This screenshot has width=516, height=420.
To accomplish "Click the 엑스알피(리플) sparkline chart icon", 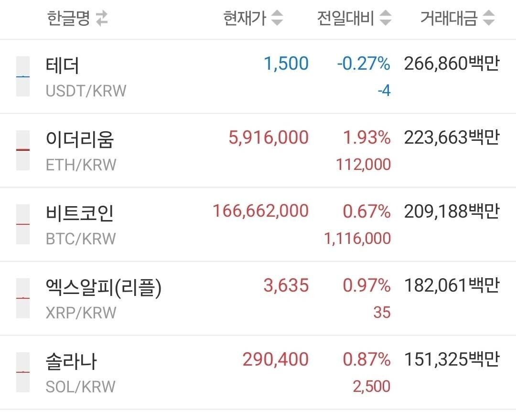I will point(22,297).
